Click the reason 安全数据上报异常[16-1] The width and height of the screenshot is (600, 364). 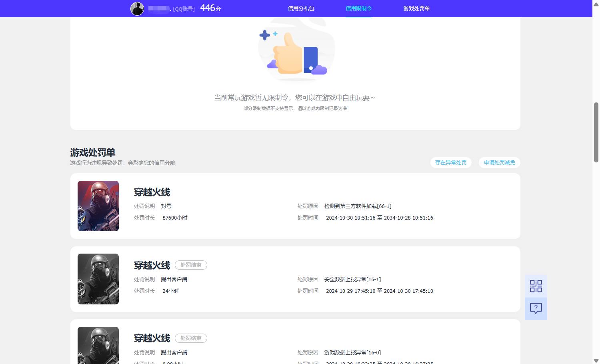352,279
